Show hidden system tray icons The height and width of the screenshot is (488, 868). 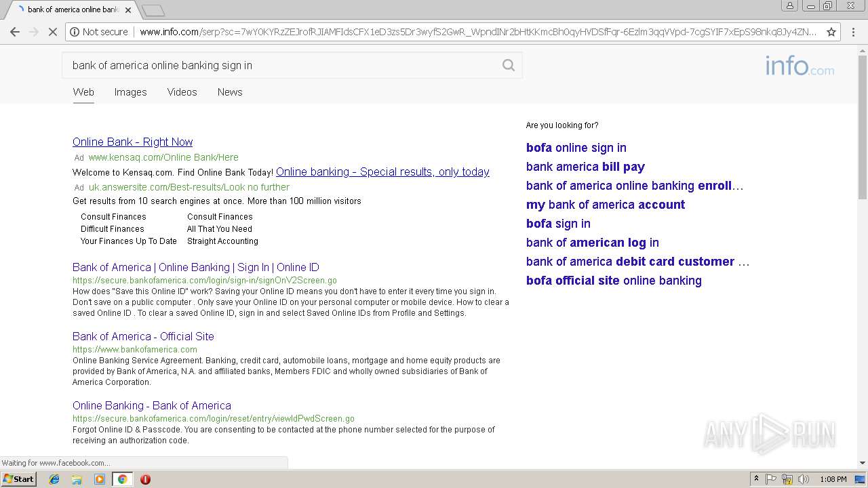tap(757, 479)
